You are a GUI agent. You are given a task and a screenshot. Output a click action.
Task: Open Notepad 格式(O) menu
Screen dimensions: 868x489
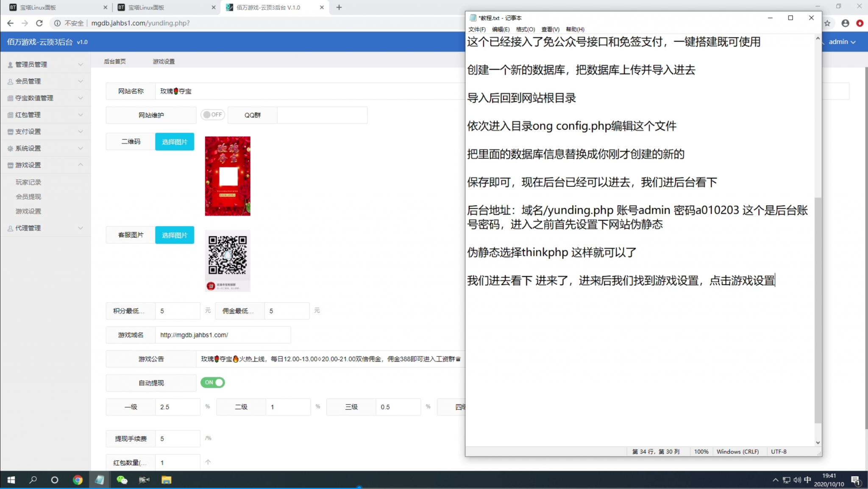point(525,29)
